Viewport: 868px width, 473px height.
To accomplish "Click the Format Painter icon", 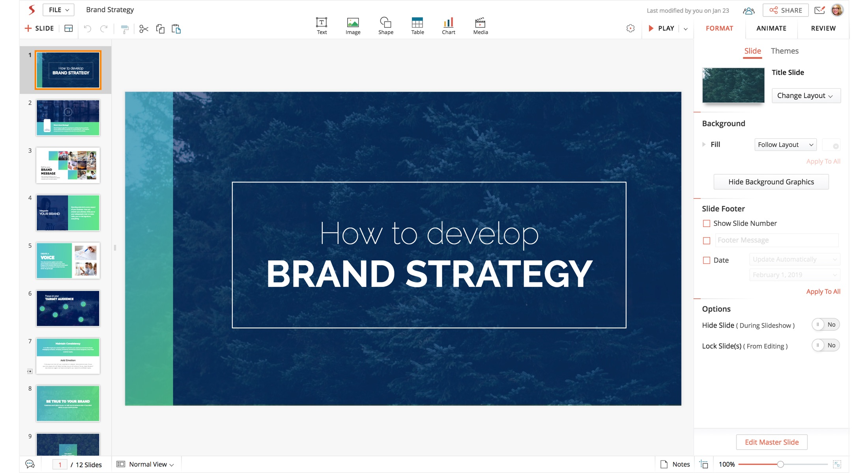I will pos(124,29).
